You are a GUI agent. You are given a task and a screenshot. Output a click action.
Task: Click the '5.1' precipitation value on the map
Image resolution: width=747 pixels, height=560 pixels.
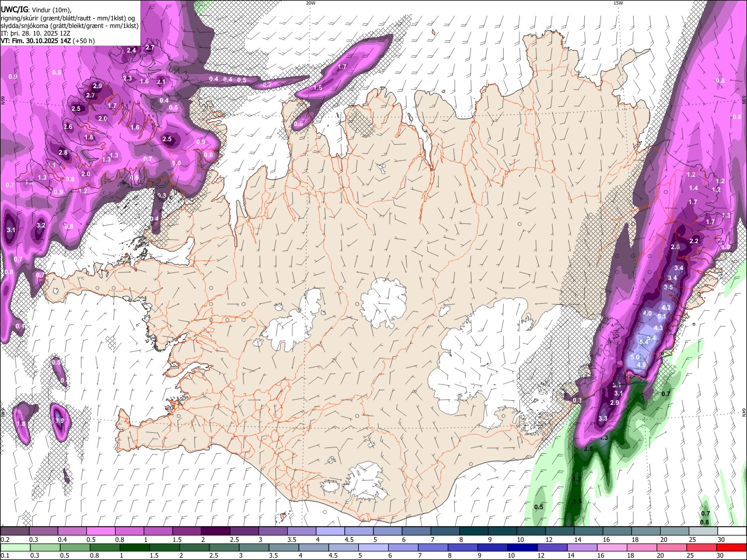click(662, 316)
